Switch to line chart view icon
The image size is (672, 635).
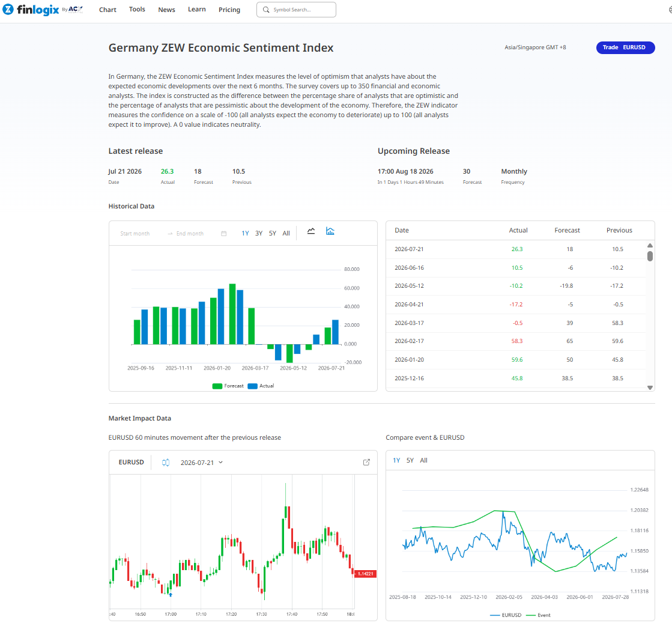click(311, 231)
